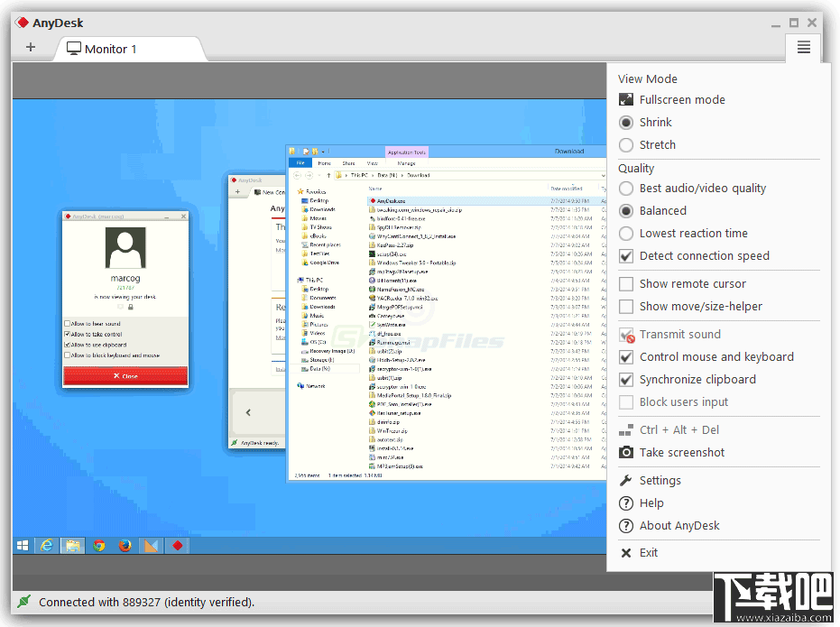
Task: Click the Exit X icon
Action: pos(626,553)
